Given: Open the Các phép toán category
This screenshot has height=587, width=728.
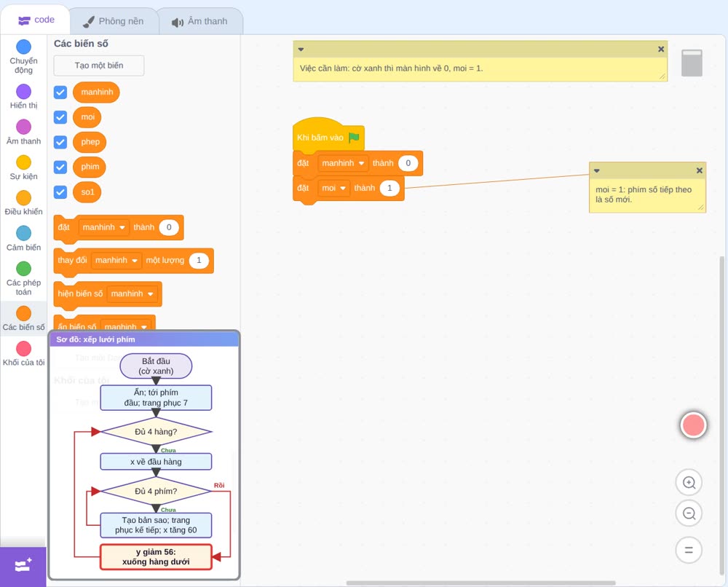Looking at the screenshot, I should [24, 279].
